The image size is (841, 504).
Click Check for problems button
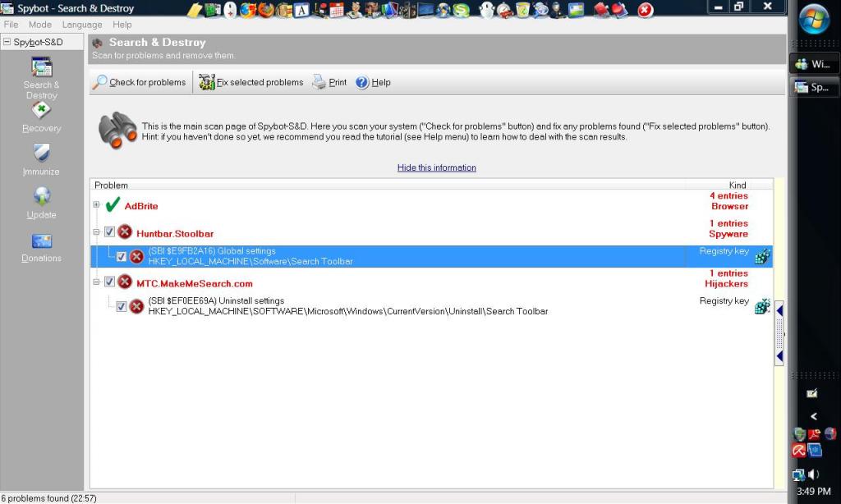pyautogui.click(x=140, y=82)
